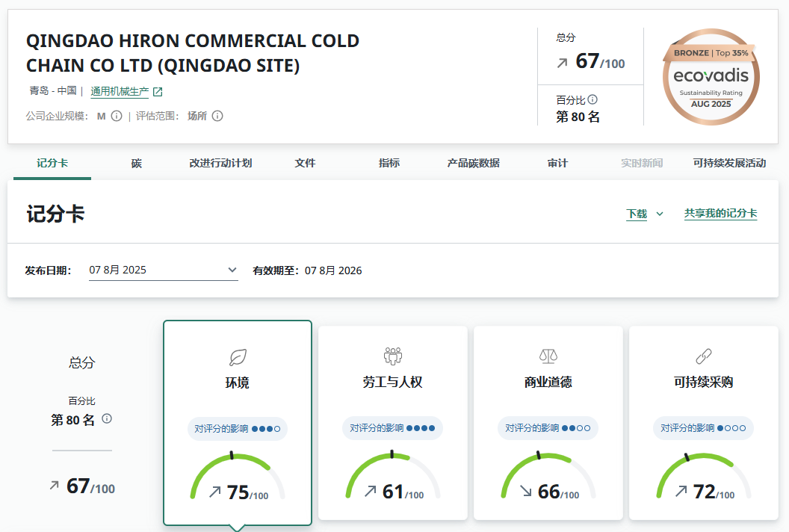Screen dimensions: 789x532
Task: Click the info icon beside 第 80 名 in scorecard
Action: coord(107,418)
